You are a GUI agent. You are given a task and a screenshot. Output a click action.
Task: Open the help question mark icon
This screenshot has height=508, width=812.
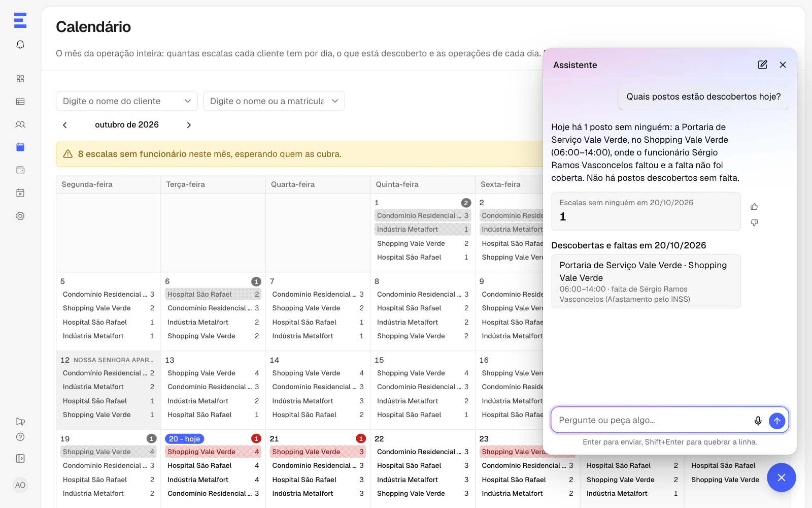pos(20,437)
